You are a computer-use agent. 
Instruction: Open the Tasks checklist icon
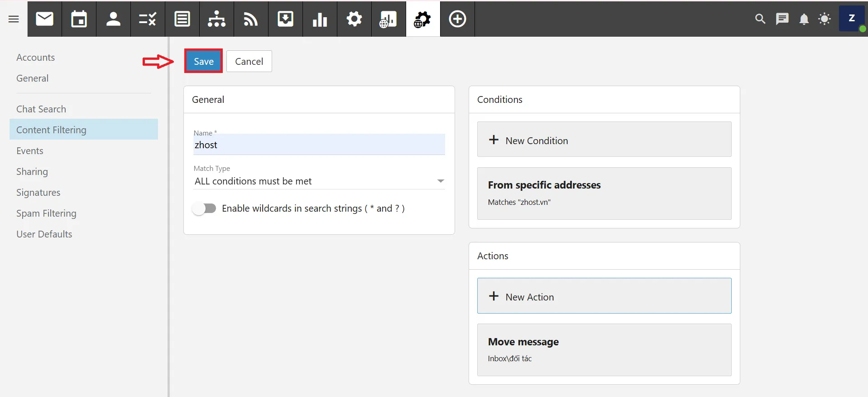point(148,19)
